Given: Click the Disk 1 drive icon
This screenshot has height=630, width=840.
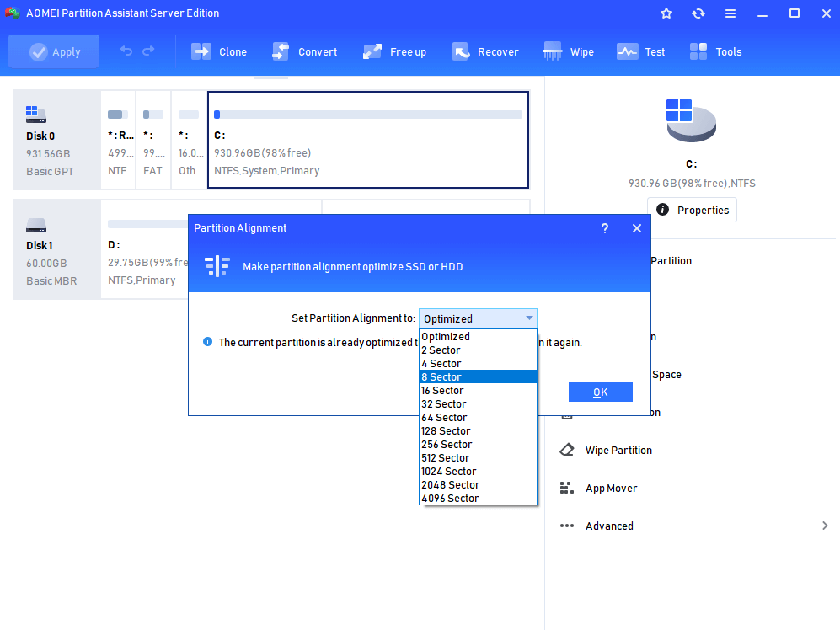Looking at the screenshot, I should pyautogui.click(x=36, y=226).
